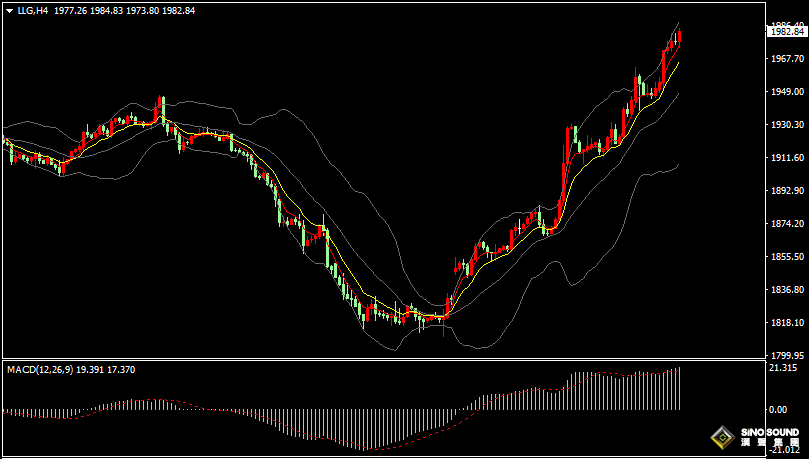Click the current price tag 1982.84
The width and height of the screenshot is (809, 459).
click(x=787, y=32)
